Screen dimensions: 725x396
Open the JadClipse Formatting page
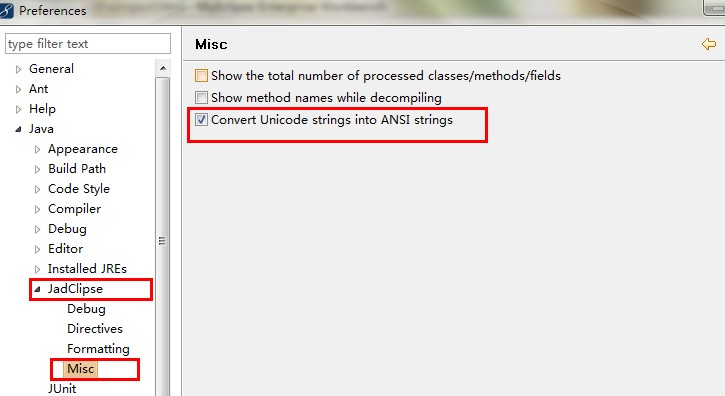pyautogui.click(x=98, y=349)
